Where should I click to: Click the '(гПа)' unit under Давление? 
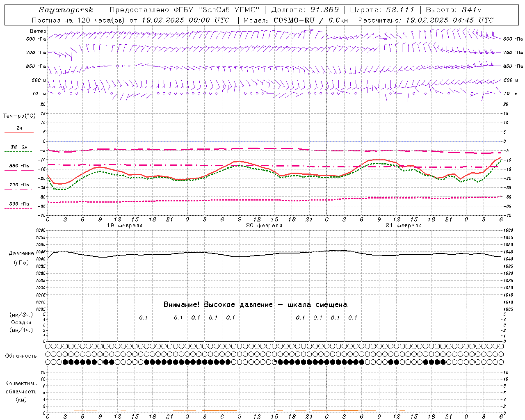coord(21,262)
